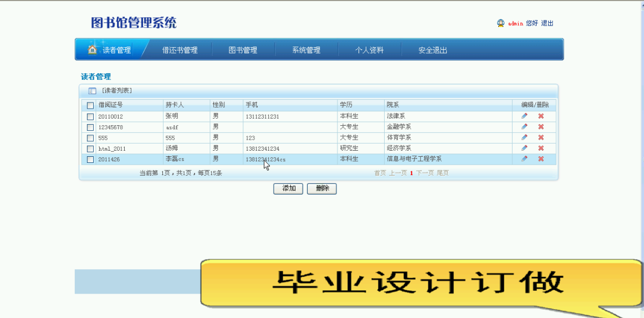Click the admin username link
The width and height of the screenshot is (644, 318).
515,23
